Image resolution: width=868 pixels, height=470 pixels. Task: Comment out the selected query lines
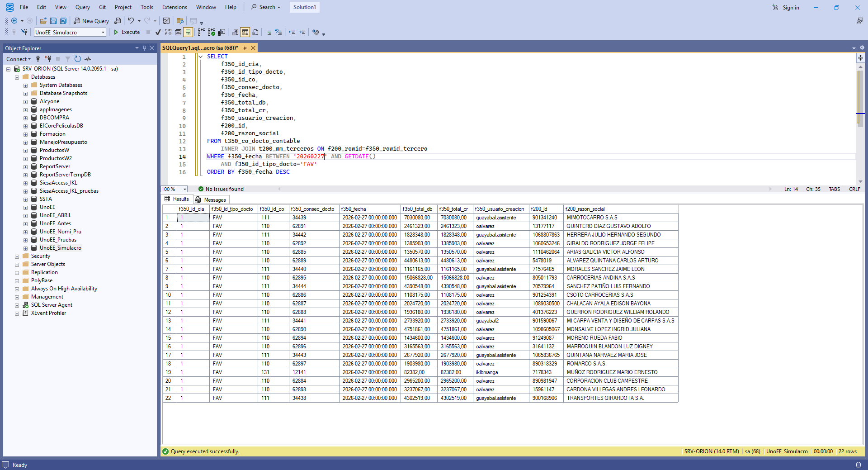tap(269, 32)
